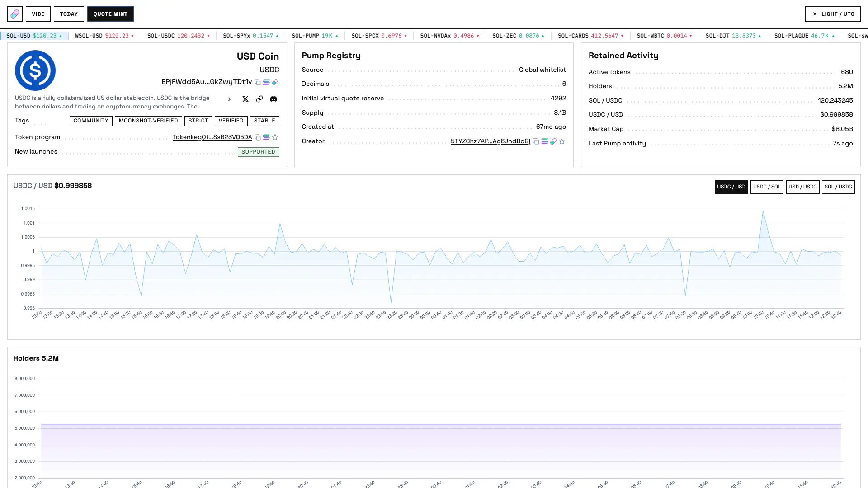
Task: Star the Creator address
Action: click(562, 141)
